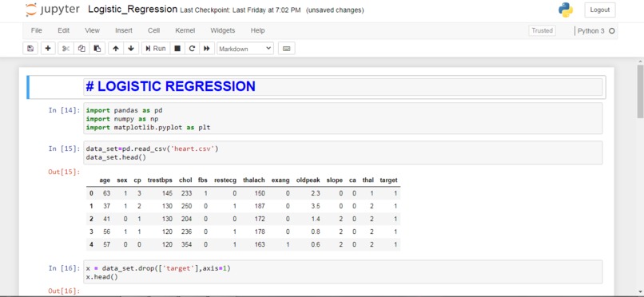644x297 pixels.
Task: Click the thalach column header
Action: 254,180
